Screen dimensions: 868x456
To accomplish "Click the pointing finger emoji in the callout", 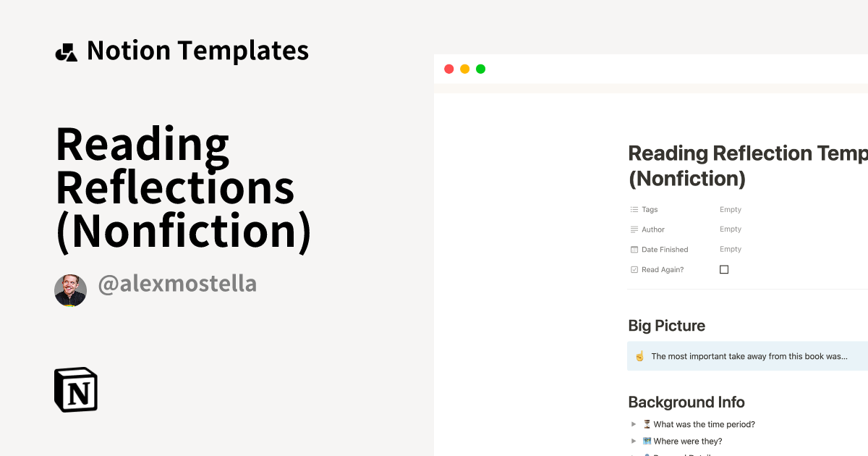I will (639, 355).
